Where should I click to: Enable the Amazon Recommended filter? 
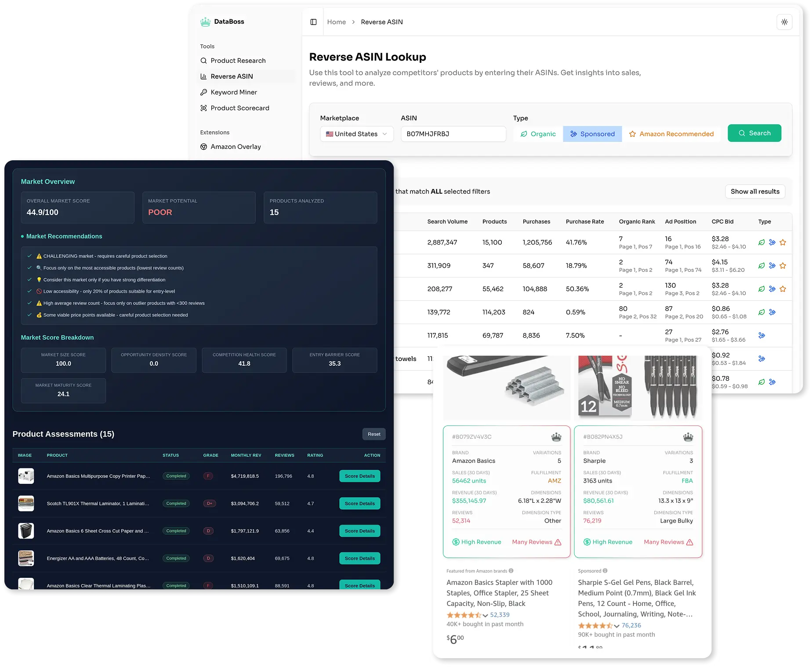pyautogui.click(x=672, y=133)
